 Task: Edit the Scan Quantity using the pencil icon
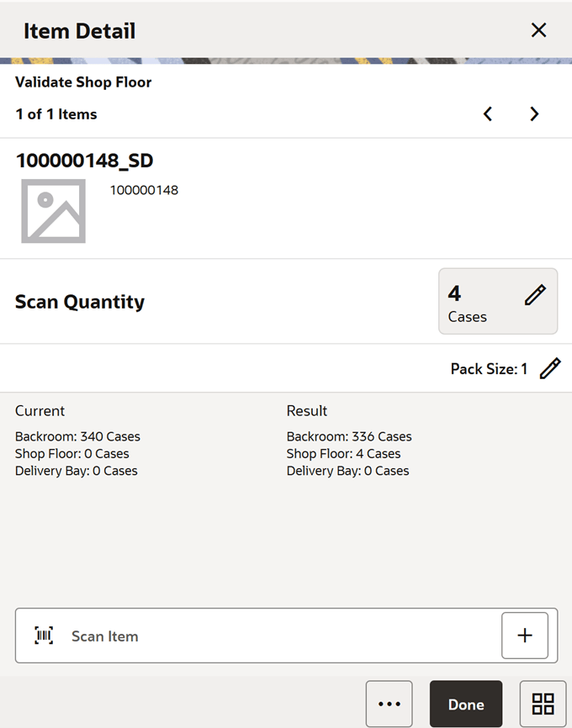pos(535,294)
